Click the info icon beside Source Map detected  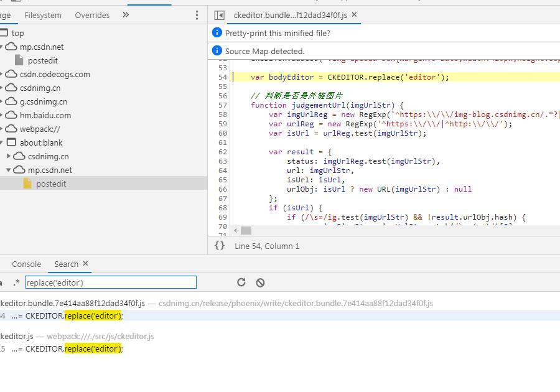pyautogui.click(x=217, y=50)
